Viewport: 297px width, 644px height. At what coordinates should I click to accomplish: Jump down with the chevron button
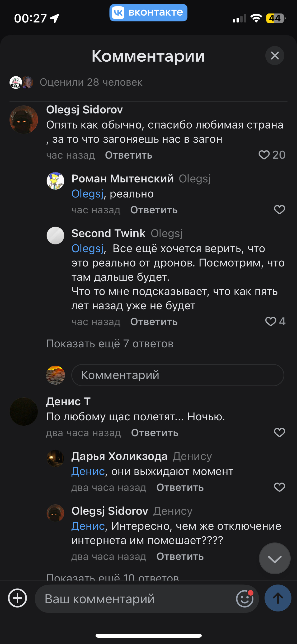[275, 558]
